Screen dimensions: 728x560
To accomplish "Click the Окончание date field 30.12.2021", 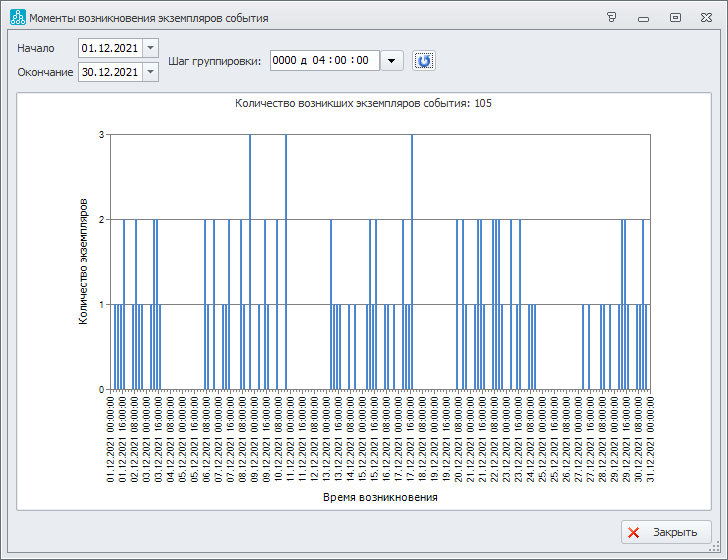I will coord(109,72).
